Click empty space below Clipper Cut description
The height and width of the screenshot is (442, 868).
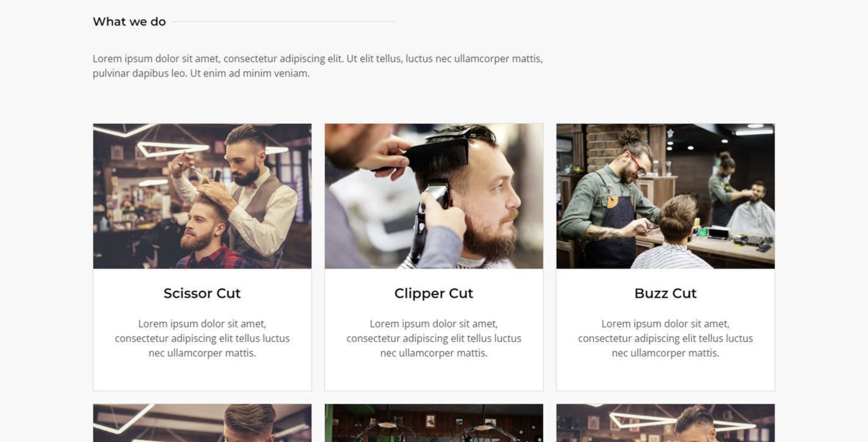tap(434, 375)
